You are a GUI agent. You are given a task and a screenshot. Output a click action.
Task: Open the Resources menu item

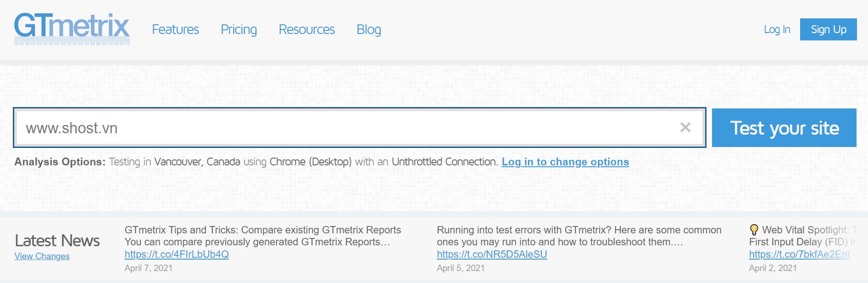coord(306,29)
